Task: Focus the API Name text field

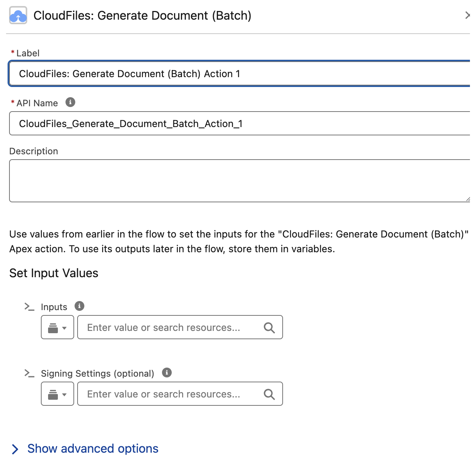Action: pos(240,123)
